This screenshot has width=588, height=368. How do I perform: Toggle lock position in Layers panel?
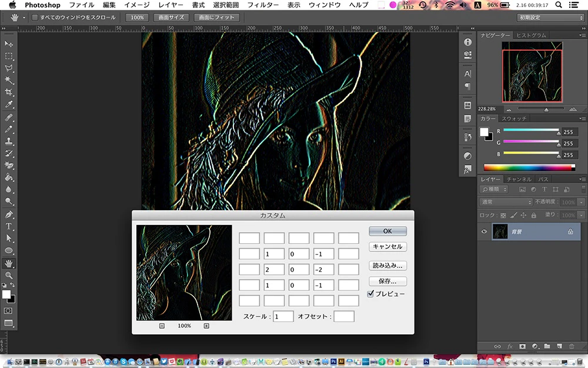click(523, 216)
